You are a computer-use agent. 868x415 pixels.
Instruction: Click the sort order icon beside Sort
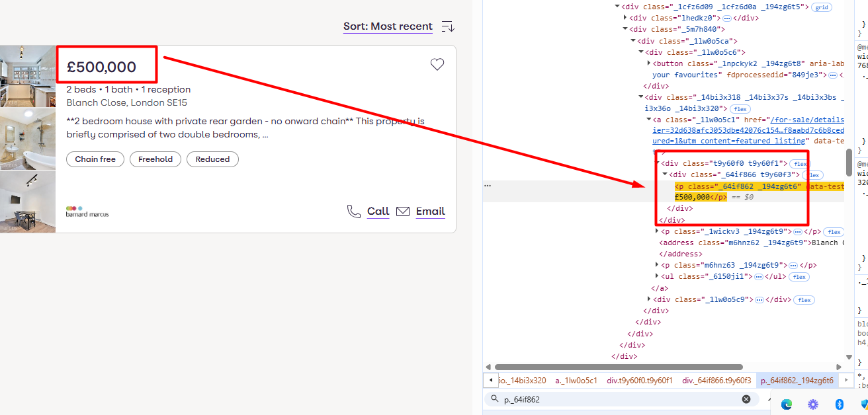[x=448, y=27]
